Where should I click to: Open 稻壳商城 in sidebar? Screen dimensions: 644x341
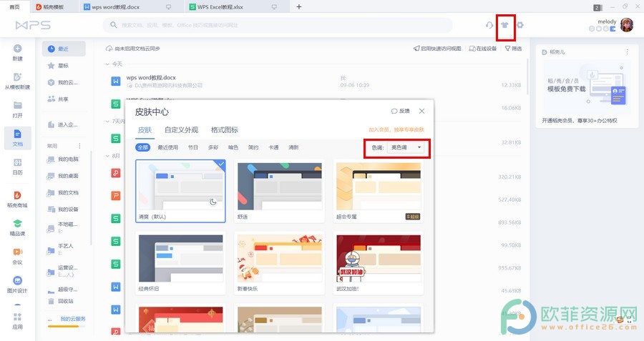click(x=17, y=199)
